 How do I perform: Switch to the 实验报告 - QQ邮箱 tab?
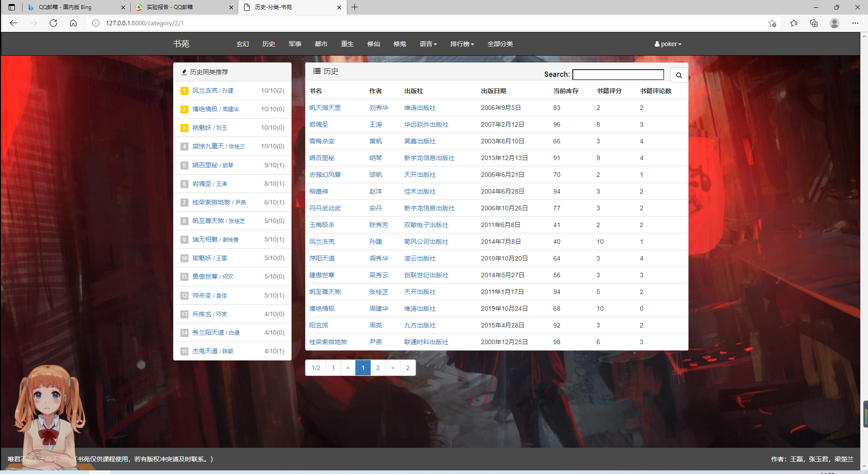(x=184, y=7)
